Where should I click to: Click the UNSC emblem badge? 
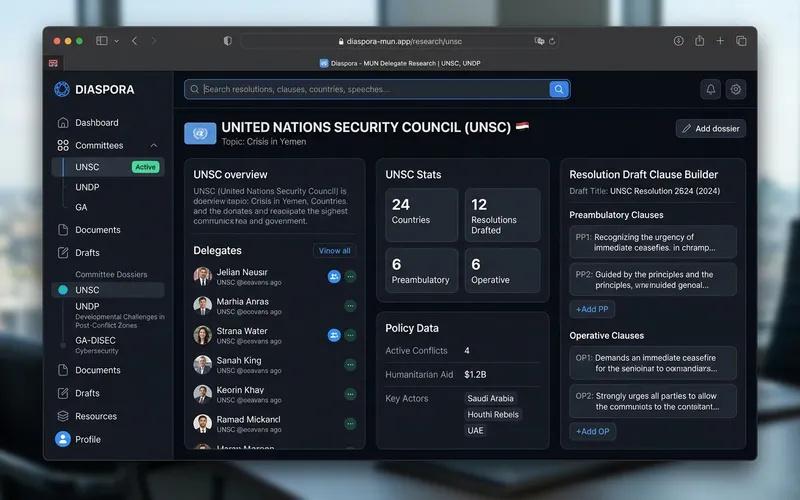pos(200,134)
